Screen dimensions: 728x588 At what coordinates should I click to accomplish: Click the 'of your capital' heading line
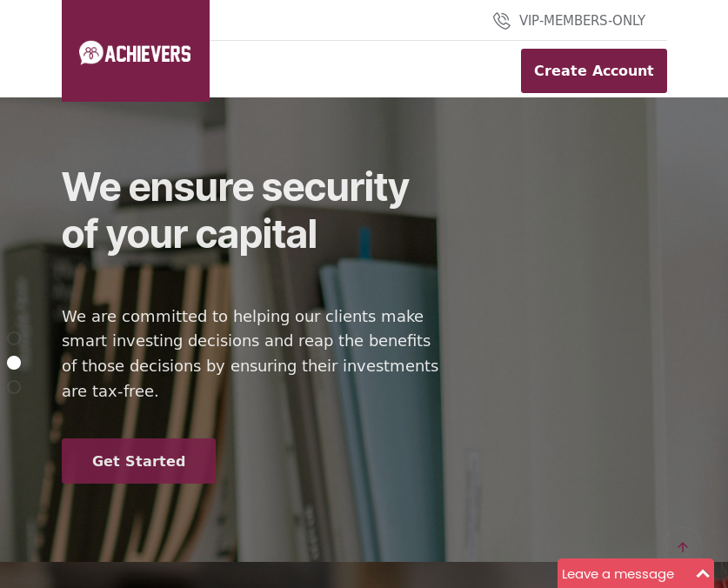[190, 235]
